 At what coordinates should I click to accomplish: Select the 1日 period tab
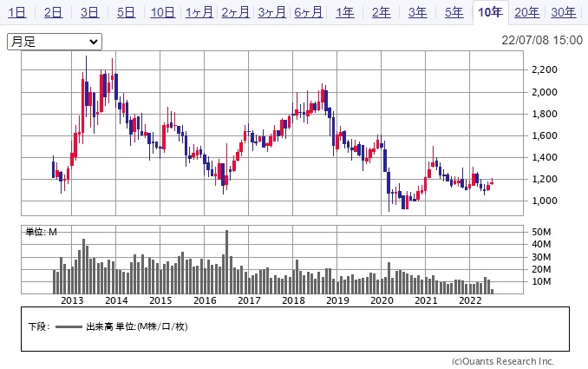pos(16,12)
